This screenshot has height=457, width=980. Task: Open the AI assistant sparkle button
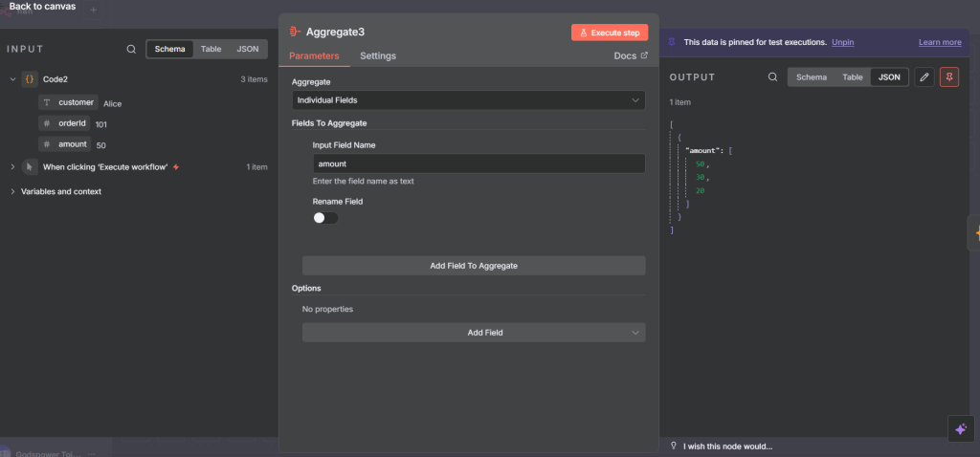[962, 429]
